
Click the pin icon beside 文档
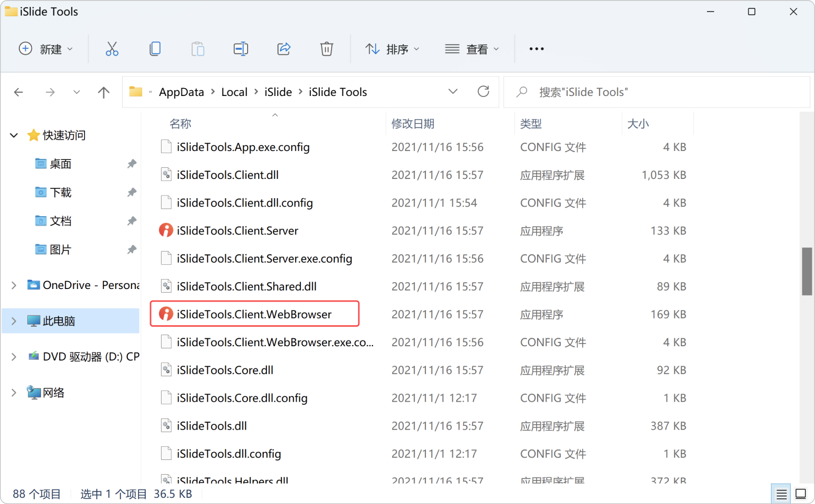(x=132, y=221)
